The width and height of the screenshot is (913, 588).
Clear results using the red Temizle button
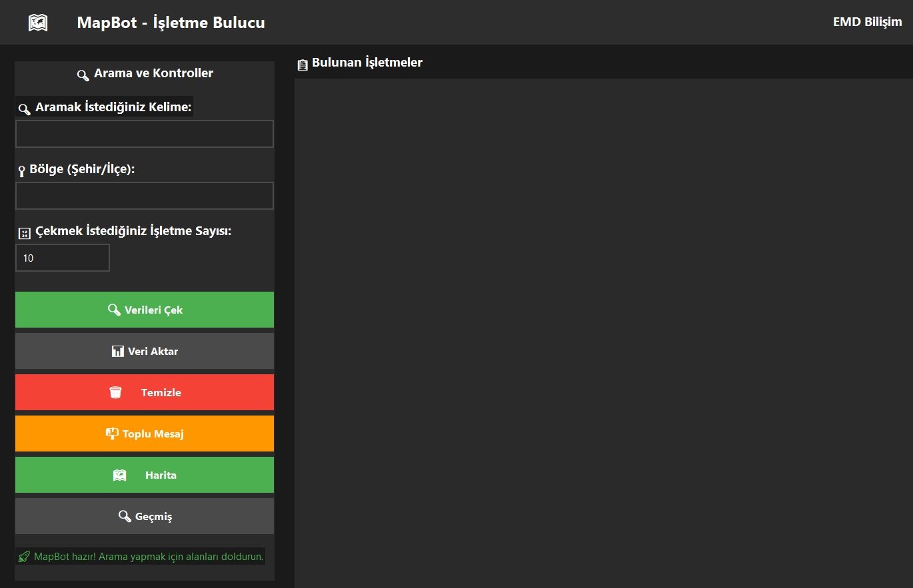pos(145,392)
